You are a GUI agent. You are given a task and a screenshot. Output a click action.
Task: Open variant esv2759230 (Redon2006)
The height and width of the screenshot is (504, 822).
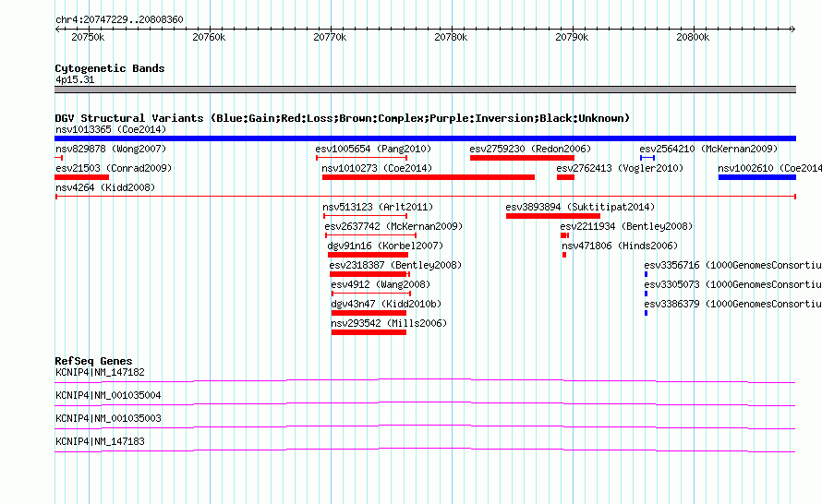[x=530, y=149]
